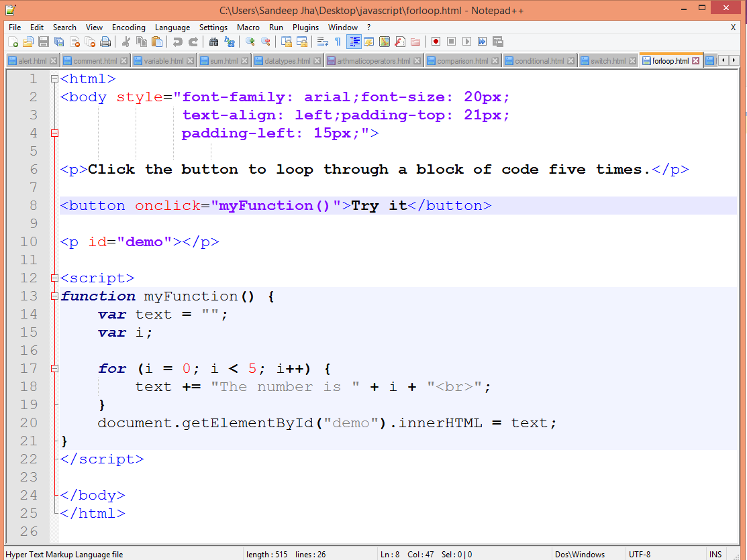Click the 'length : 515' status text
Viewport: 747px width, 560px height.
[267, 554]
